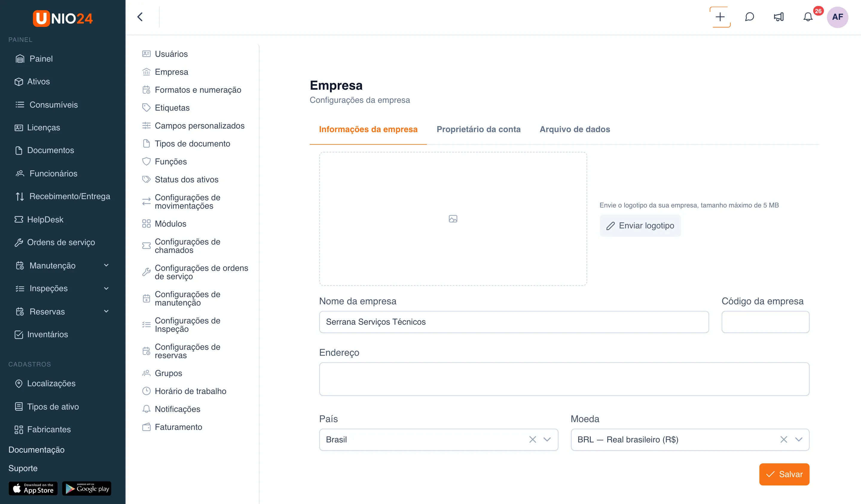The image size is (861, 504).
Task: Switch to the Proprietário da conta tab
Action: [478, 129]
